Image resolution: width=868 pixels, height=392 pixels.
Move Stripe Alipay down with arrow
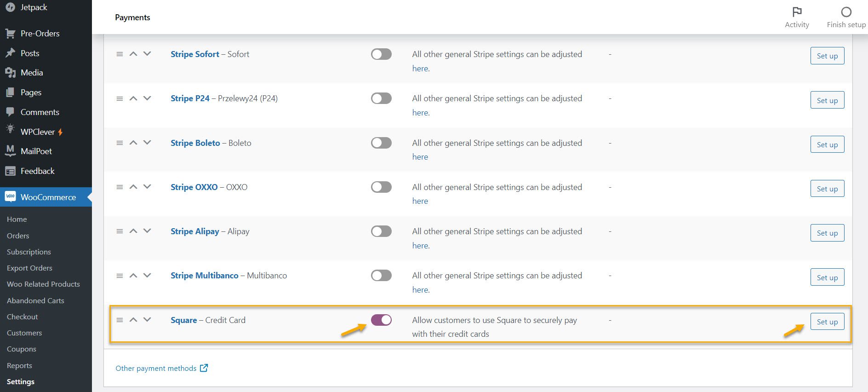[147, 231]
